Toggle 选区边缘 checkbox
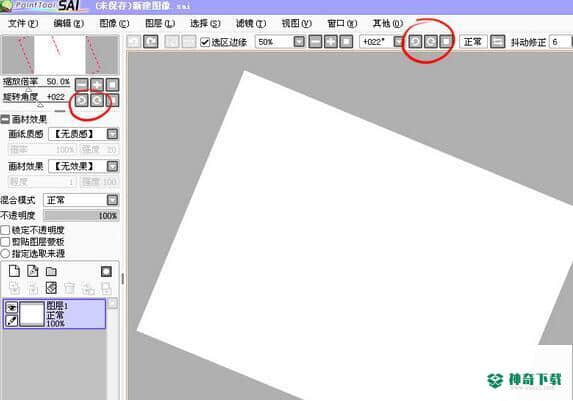The width and height of the screenshot is (573, 401). pyautogui.click(x=205, y=42)
